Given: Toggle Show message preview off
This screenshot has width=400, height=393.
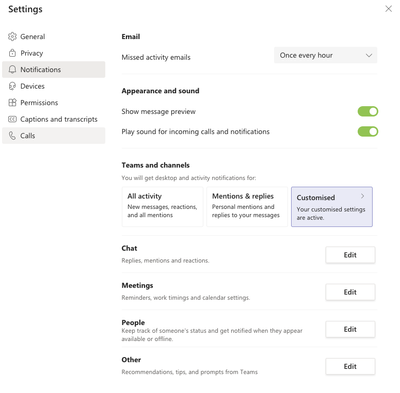Looking at the screenshot, I should pyautogui.click(x=368, y=111).
